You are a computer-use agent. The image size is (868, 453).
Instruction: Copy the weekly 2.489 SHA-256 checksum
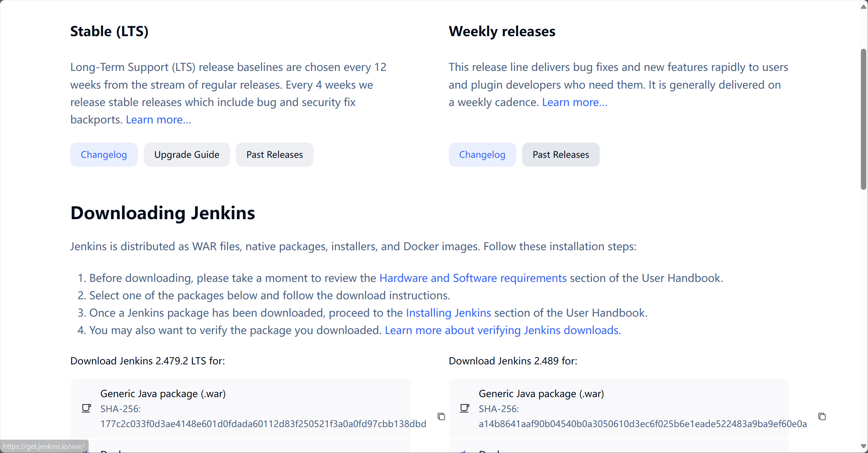click(x=822, y=417)
